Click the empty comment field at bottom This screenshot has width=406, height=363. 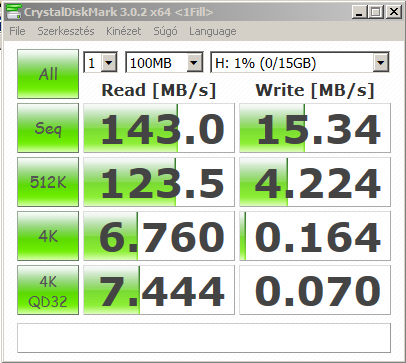tap(204, 338)
